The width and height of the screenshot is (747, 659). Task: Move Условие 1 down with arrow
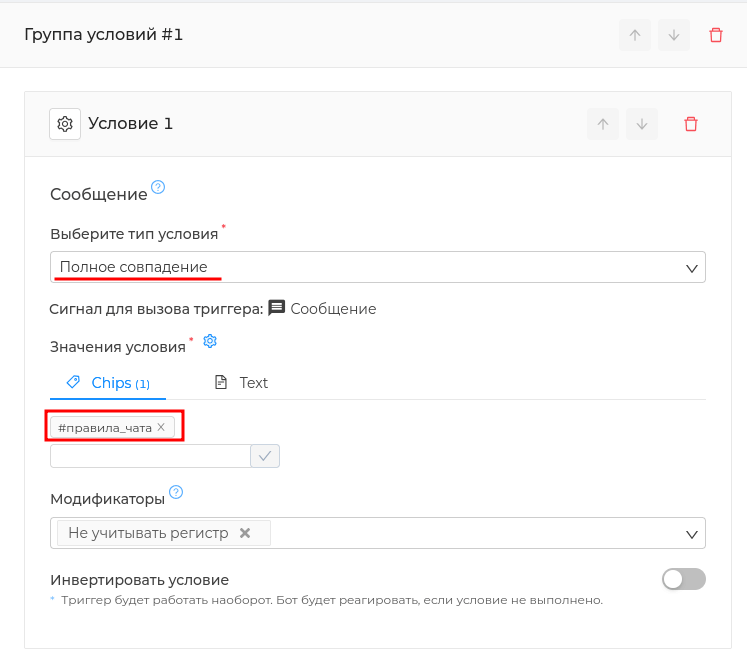(642, 124)
